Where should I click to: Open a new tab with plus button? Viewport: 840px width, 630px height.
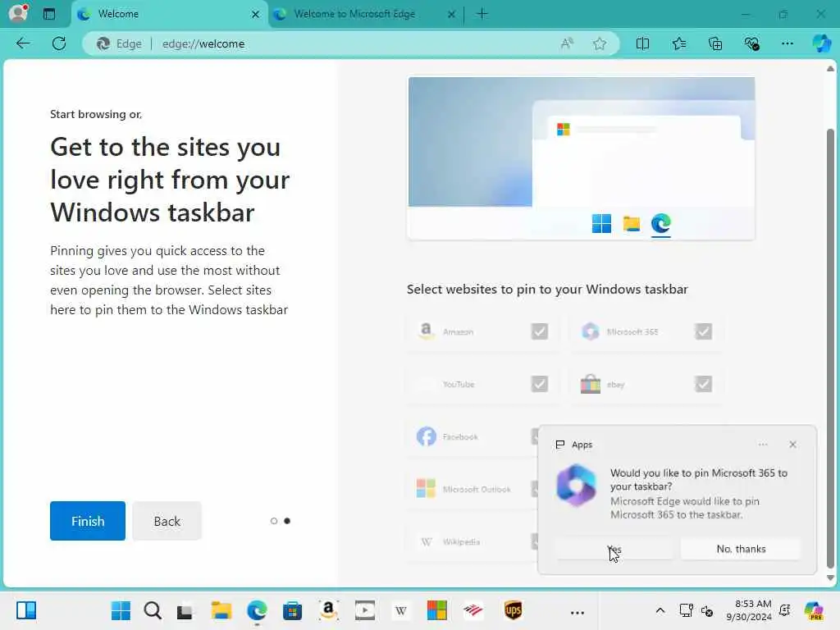482,14
